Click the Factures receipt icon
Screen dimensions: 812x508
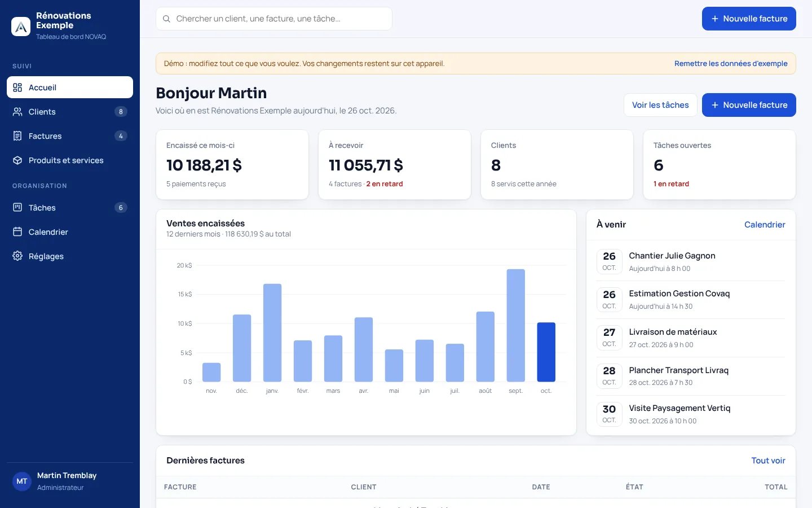[x=17, y=136]
